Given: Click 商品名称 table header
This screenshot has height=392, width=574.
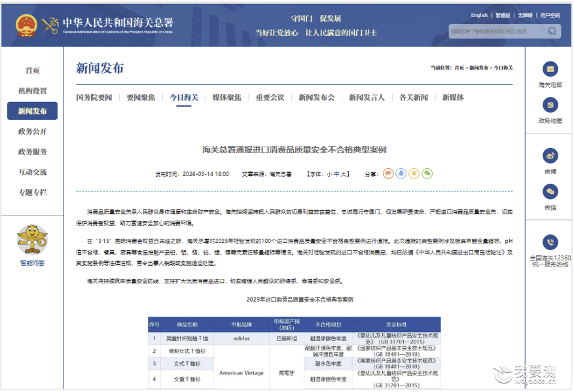Looking at the screenshot, I should point(187,325).
